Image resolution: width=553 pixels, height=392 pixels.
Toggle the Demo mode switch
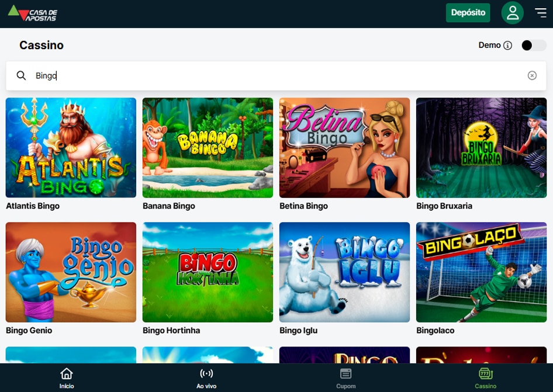coord(533,46)
